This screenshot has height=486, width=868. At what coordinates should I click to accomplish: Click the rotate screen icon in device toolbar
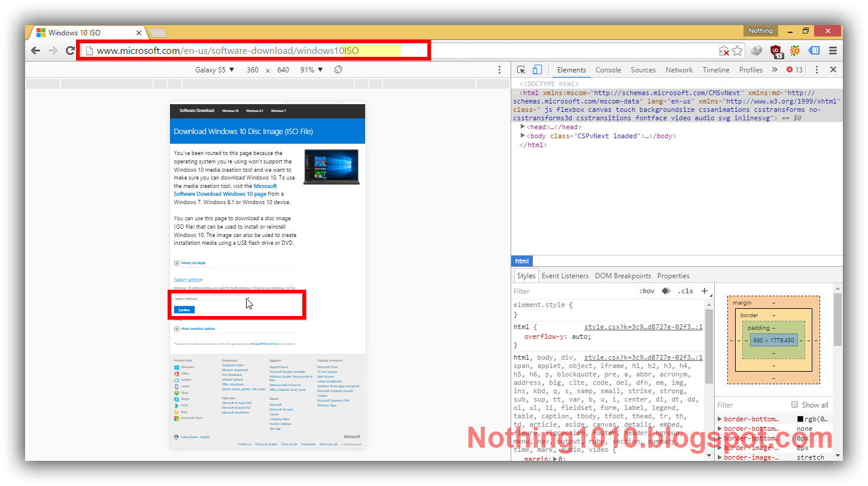point(338,70)
